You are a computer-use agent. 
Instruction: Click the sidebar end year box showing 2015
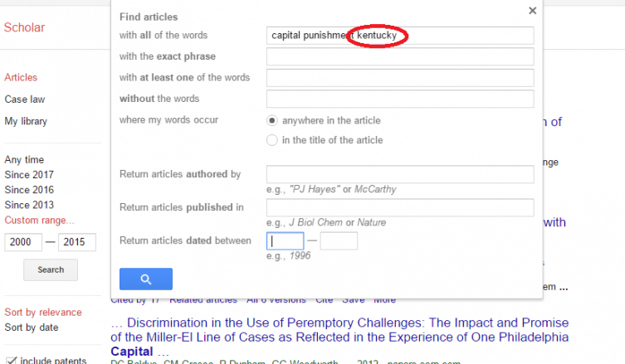[77, 242]
